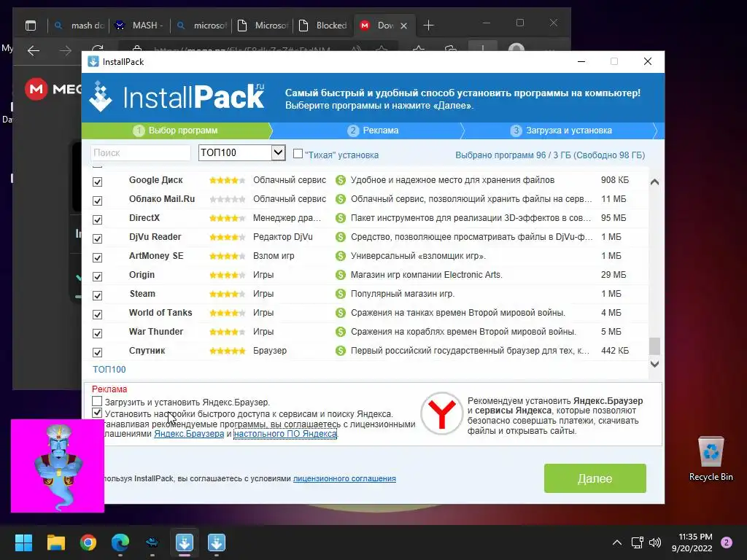Viewport: 747px width, 560px height.
Task: Open the notification center badge
Action: pyautogui.click(x=727, y=542)
